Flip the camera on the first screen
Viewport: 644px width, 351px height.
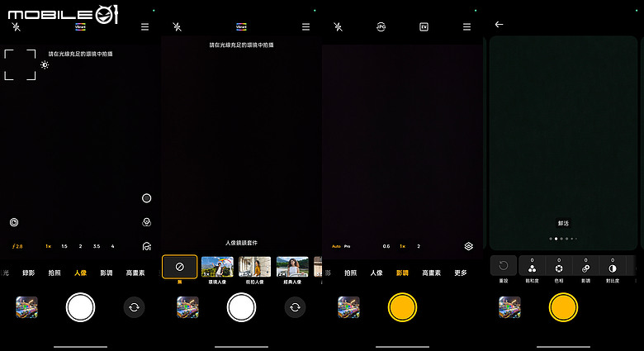click(135, 307)
